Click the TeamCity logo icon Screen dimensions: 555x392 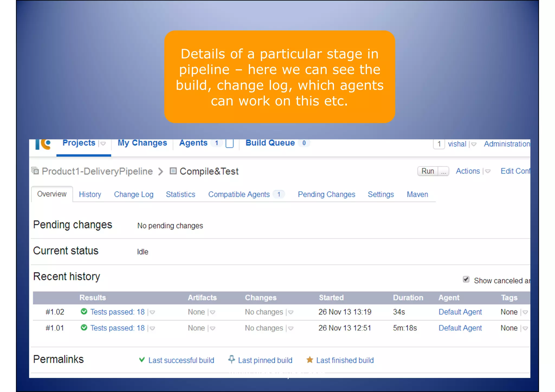coord(43,144)
